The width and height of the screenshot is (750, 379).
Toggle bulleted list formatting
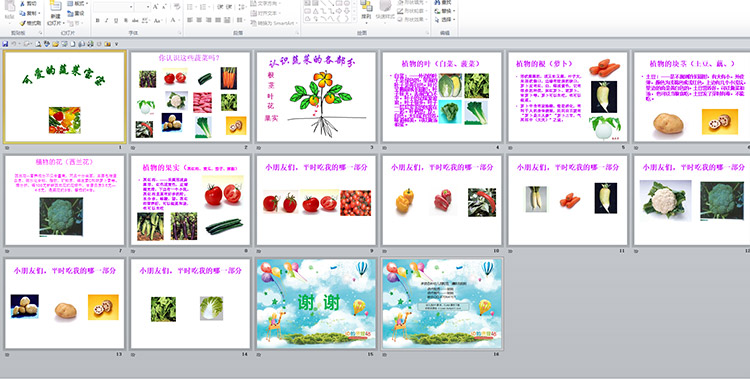[x=191, y=7]
